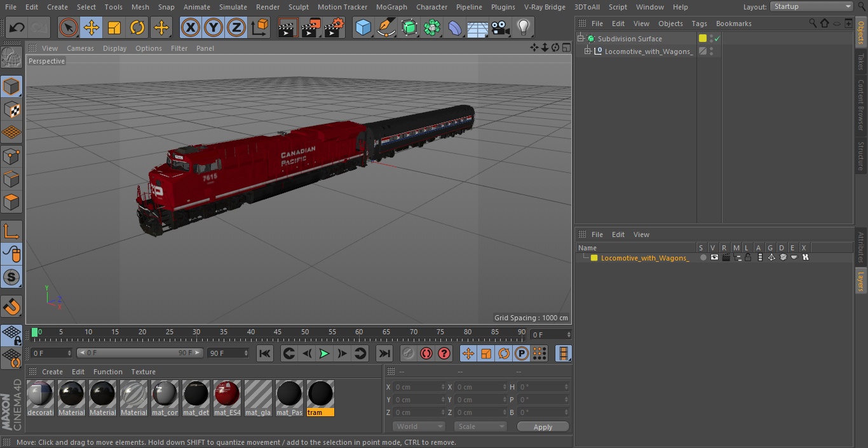Open the Sculpt menu
The width and height of the screenshot is (868, 448).
[x=298, y=7]
